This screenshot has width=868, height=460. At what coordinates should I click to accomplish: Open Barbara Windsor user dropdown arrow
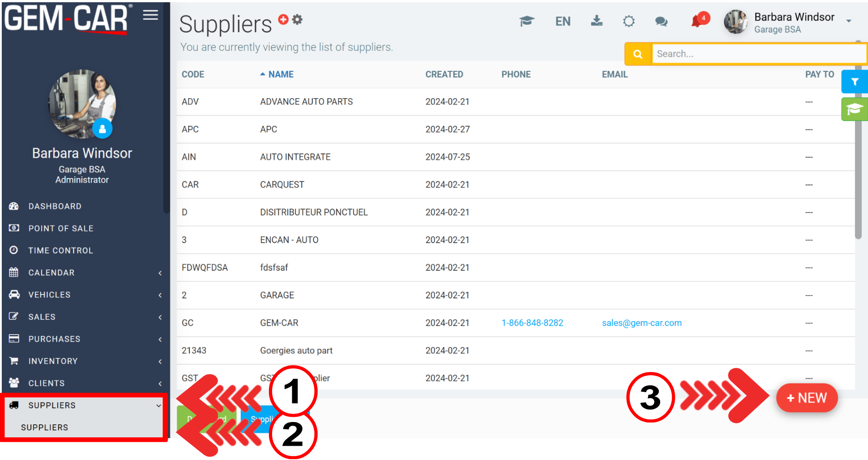(x=849, y=21)
